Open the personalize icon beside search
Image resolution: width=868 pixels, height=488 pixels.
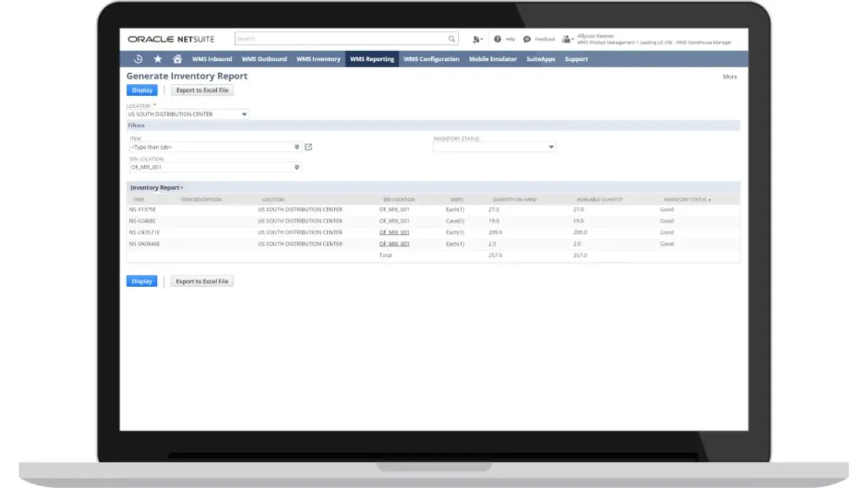click(477, 39)
